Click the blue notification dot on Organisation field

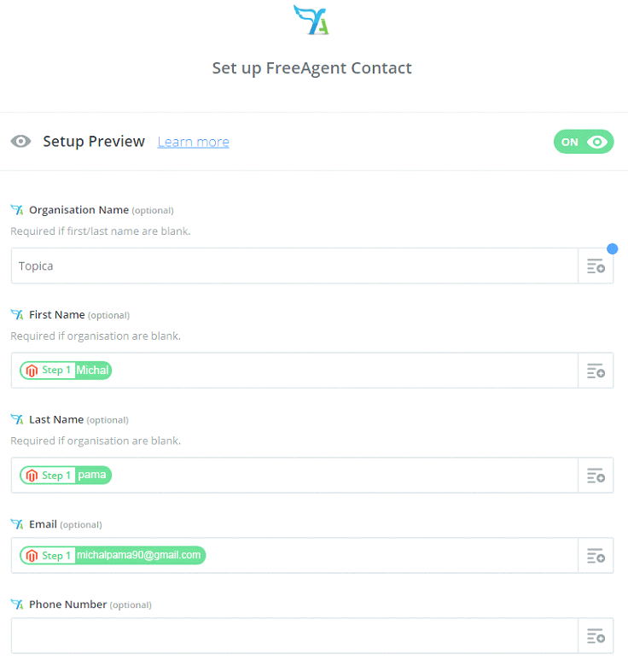[x=612, y=248]
